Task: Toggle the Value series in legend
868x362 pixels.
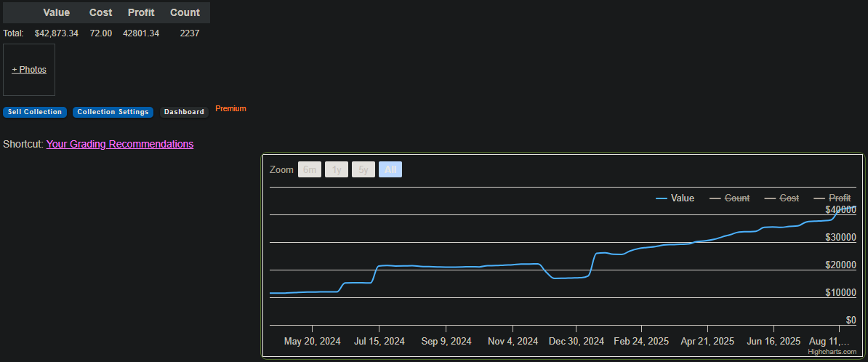Action: [x=675, y=198]
